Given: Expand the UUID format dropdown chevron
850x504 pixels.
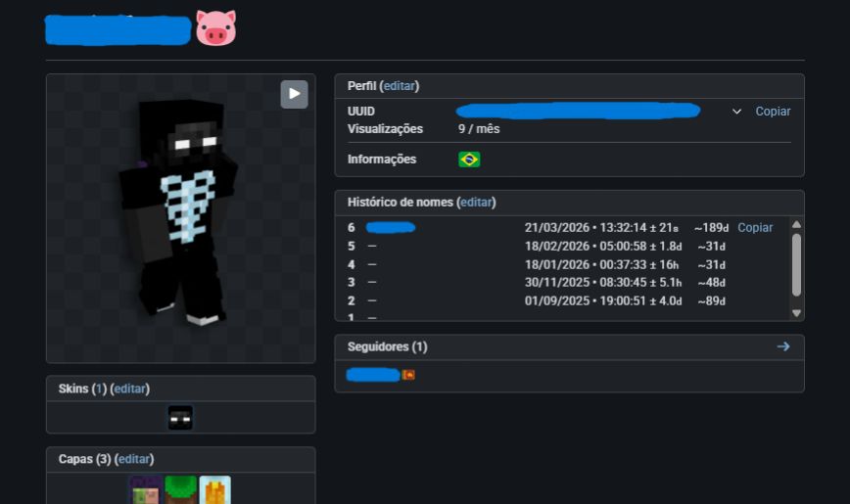Looking at the screenshot, I should [x=736, y=112].
